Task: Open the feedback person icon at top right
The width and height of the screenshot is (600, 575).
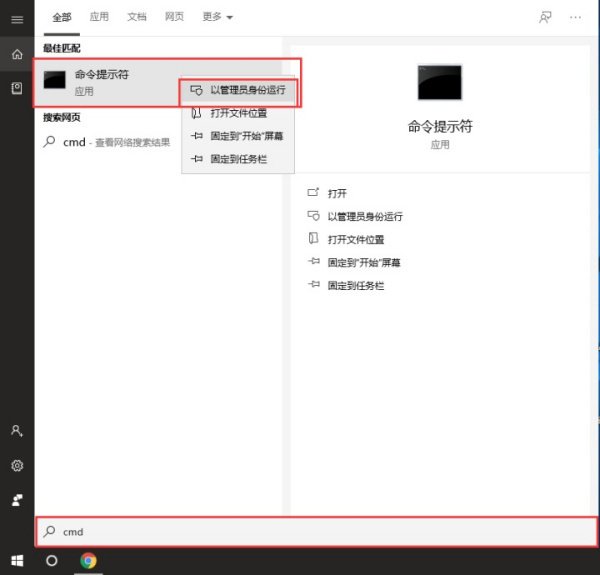Action: [545, 17]
